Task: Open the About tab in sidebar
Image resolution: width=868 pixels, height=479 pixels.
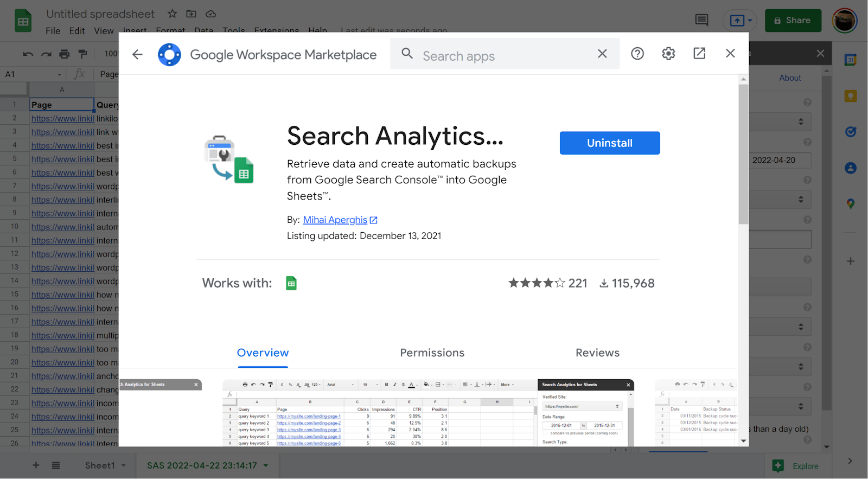Action: tap(790, 78)
